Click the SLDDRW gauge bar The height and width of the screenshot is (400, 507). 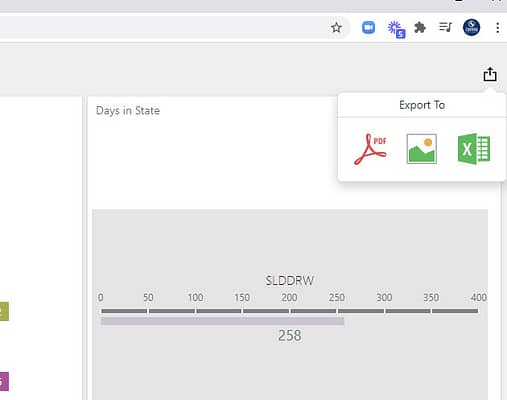coord(222,321)
